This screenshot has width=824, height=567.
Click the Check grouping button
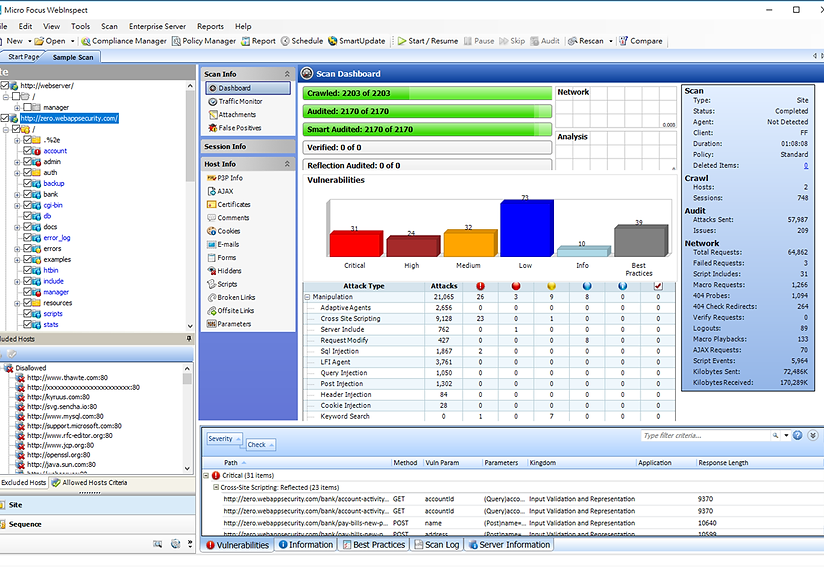click(x=261, y=445)
